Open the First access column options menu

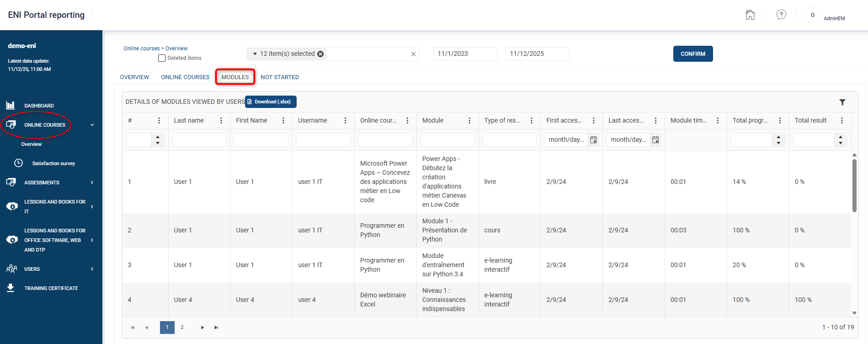pos(594,121)
